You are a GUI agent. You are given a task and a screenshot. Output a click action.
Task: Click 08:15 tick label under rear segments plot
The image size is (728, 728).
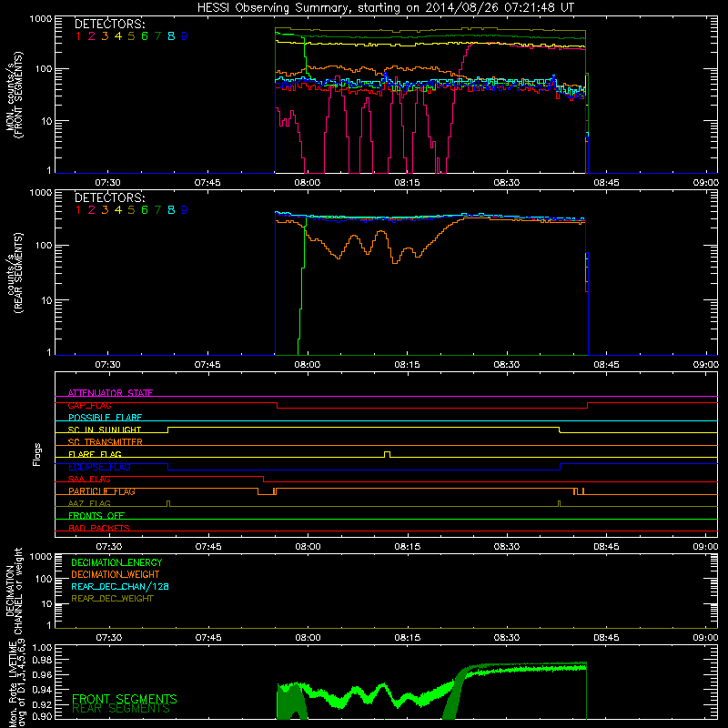click(407, 365)
